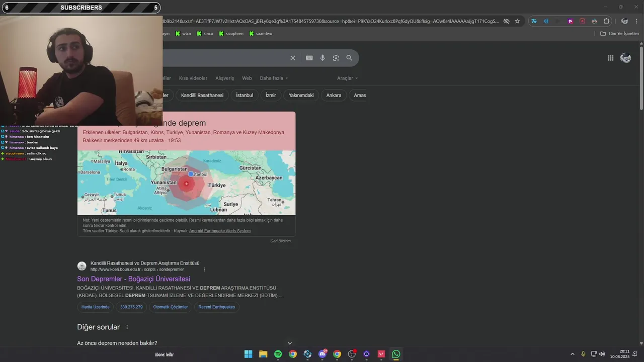Open OBS Studio from the taskbar
Screen dimensions: 644x362
coord(352,354)
